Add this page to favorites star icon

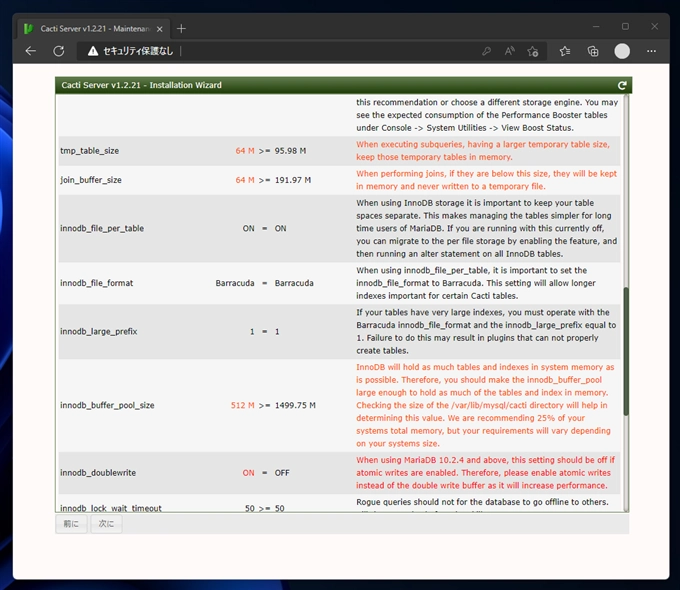[x=533, y=51]
